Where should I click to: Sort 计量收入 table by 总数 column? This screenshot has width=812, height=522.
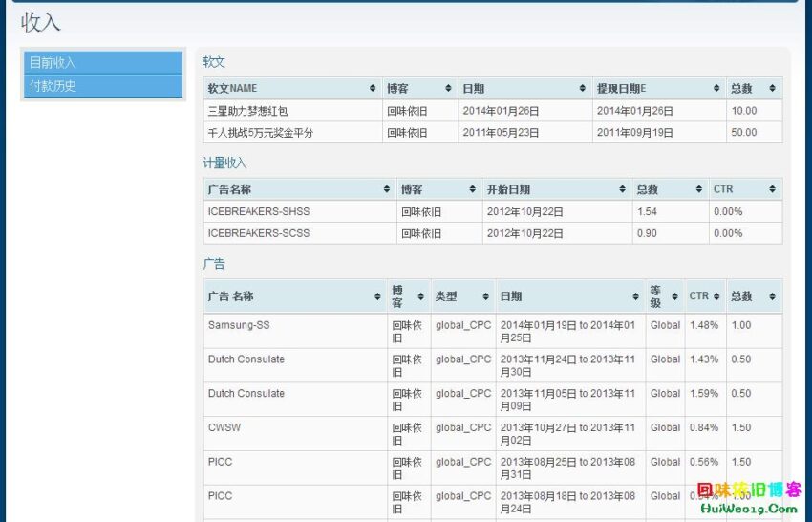point(669,189)
